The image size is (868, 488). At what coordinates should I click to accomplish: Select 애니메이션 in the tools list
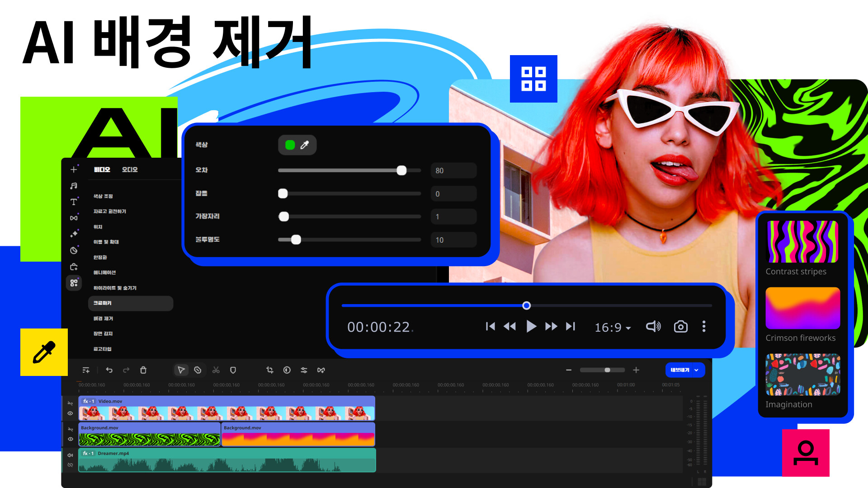tap(104, 272)
